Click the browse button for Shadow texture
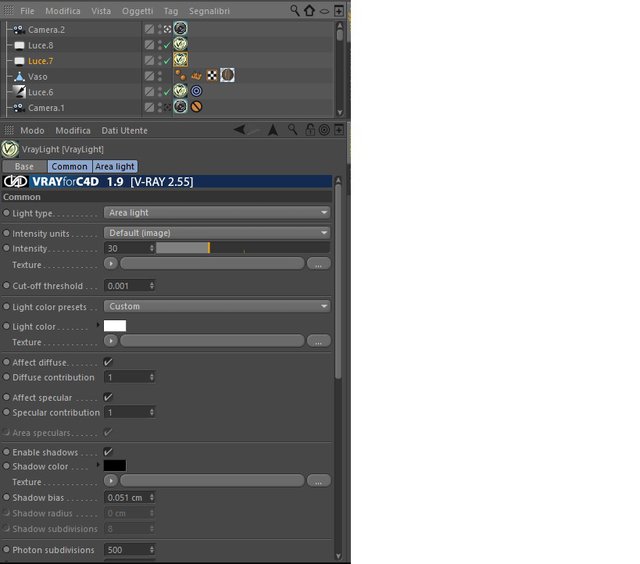The width and height of the screenshot is (640, 564). coord(318,480)
